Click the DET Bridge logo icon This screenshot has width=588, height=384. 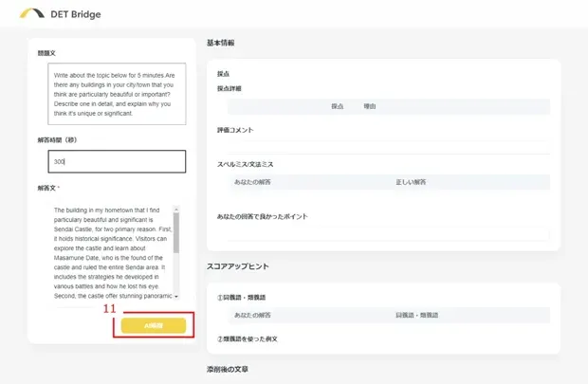pos(32,13)
